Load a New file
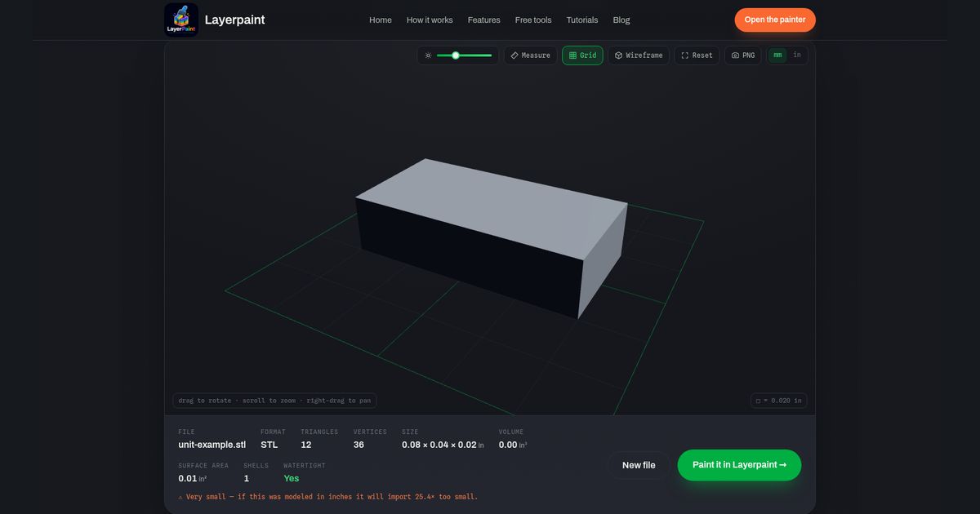Screen dimensions: 980x514 coord(639,465)
